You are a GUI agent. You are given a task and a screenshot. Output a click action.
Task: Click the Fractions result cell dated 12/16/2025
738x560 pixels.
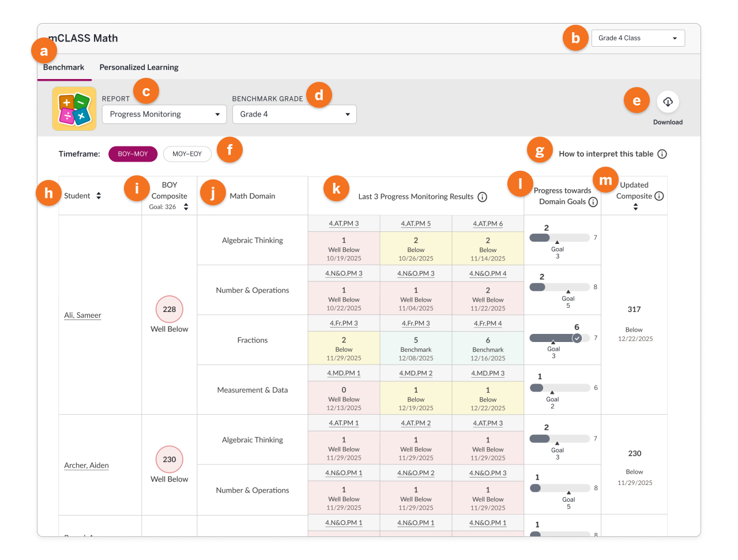[x=488, y=348]
